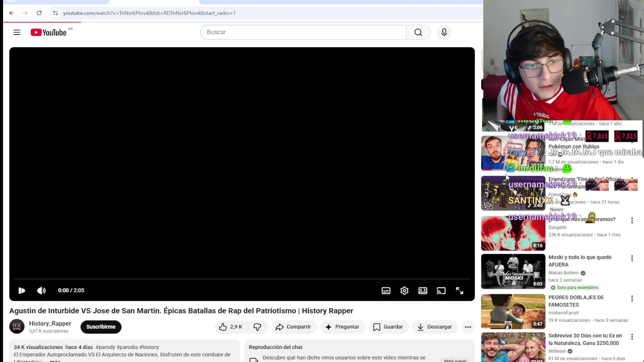Open 'Sobrevive 30 Días con tu Ex' title

pos(585,339)
